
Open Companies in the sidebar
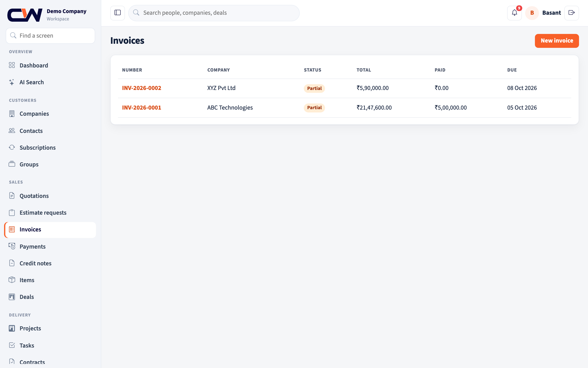pyautogui.click(x=50, y=114)
